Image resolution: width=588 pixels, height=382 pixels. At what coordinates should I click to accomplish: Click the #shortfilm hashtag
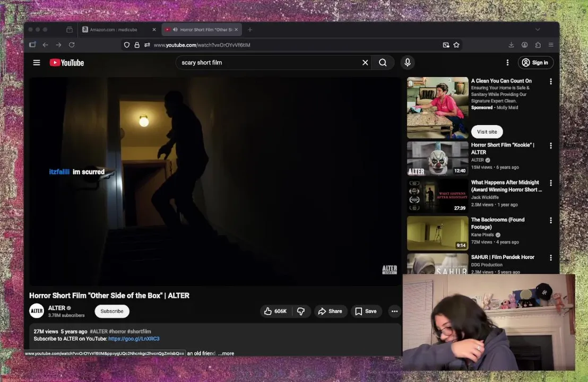139,332
